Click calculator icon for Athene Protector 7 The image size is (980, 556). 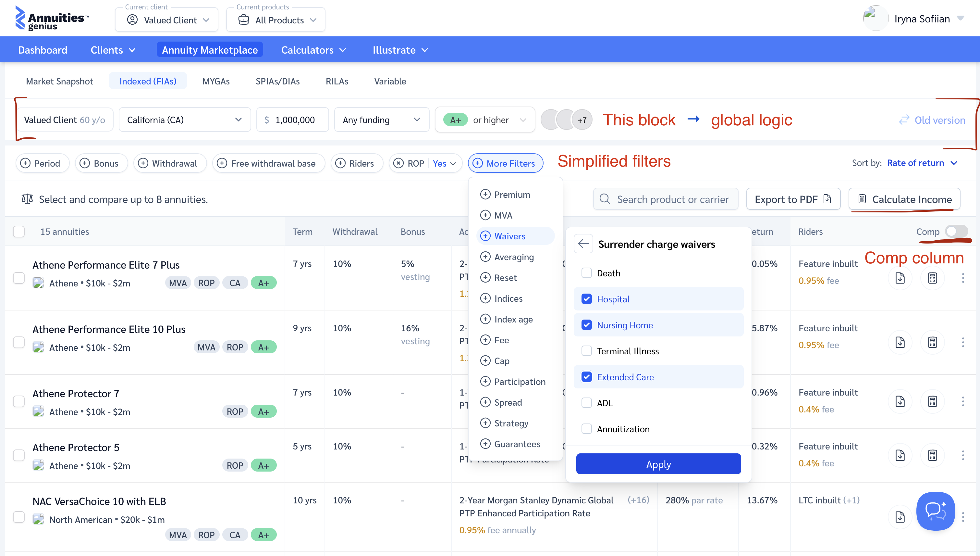coord(932,401)
